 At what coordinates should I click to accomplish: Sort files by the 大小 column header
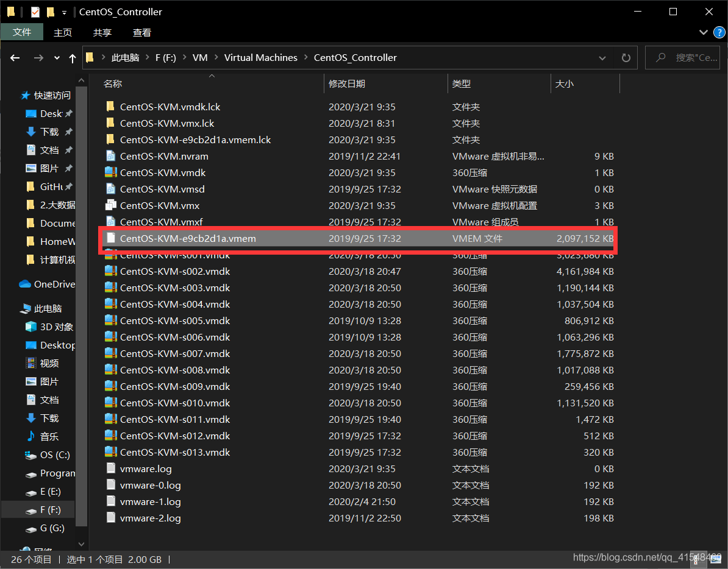click(565, 84)
